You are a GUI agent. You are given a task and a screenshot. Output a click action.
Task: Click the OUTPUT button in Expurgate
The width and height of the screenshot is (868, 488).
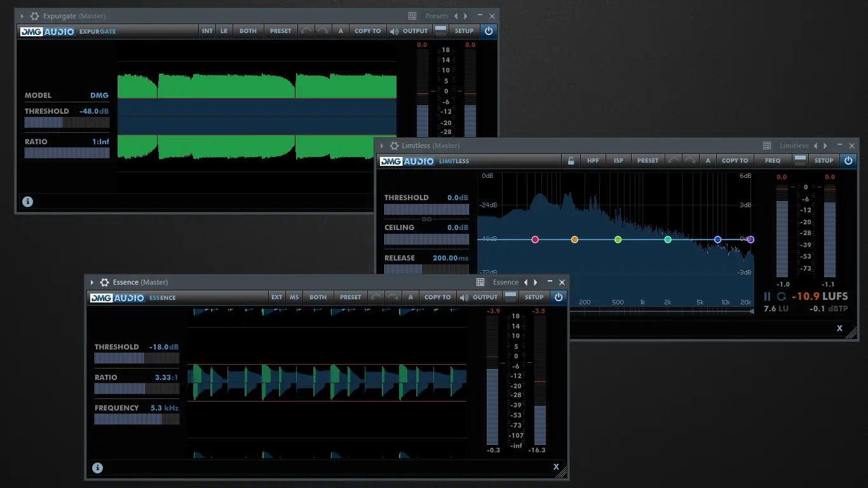(x=409, y=30)
